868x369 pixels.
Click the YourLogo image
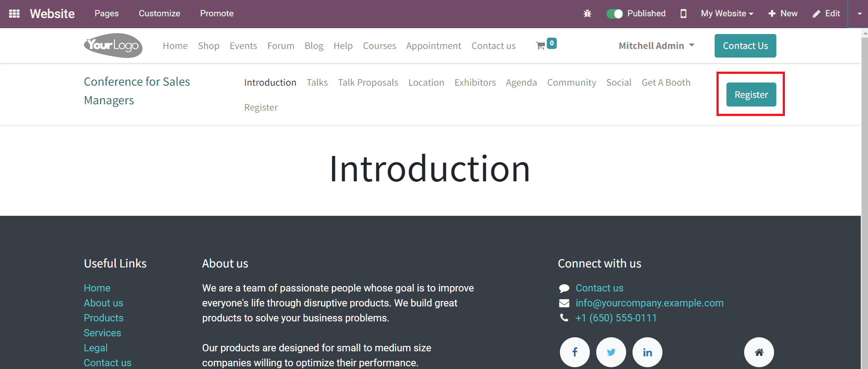(x=113, y=45)
